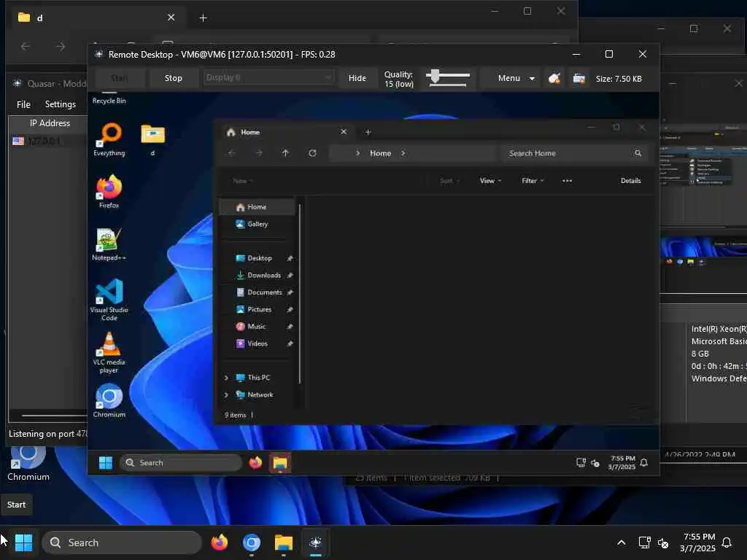Viewport: 747px width, 560px height.
Task: Click the Details button in explorer
Action: (630, 181)
